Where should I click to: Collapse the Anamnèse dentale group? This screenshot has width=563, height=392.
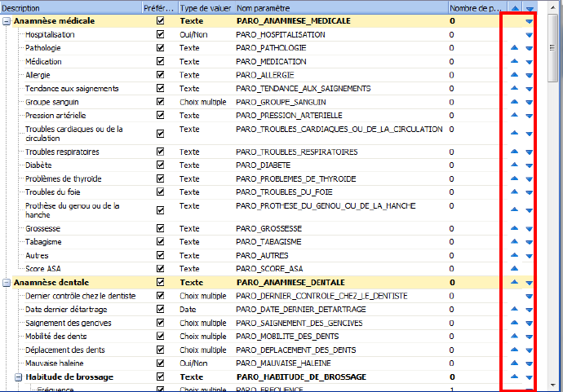(x=7, y=282)
